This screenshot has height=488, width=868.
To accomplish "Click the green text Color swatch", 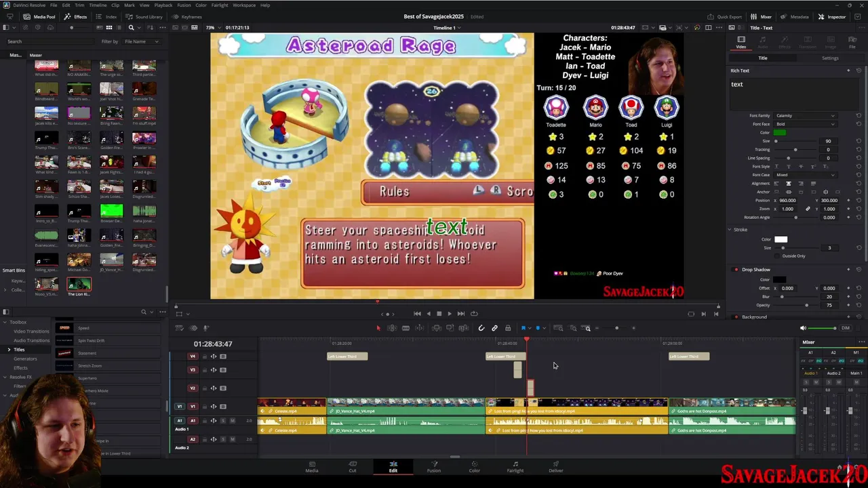I will coord(780,132).
